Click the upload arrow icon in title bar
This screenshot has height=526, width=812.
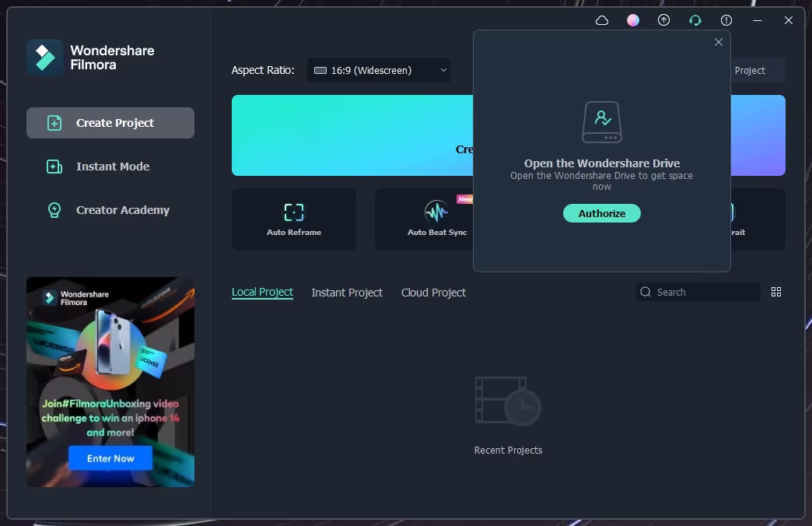664,20
